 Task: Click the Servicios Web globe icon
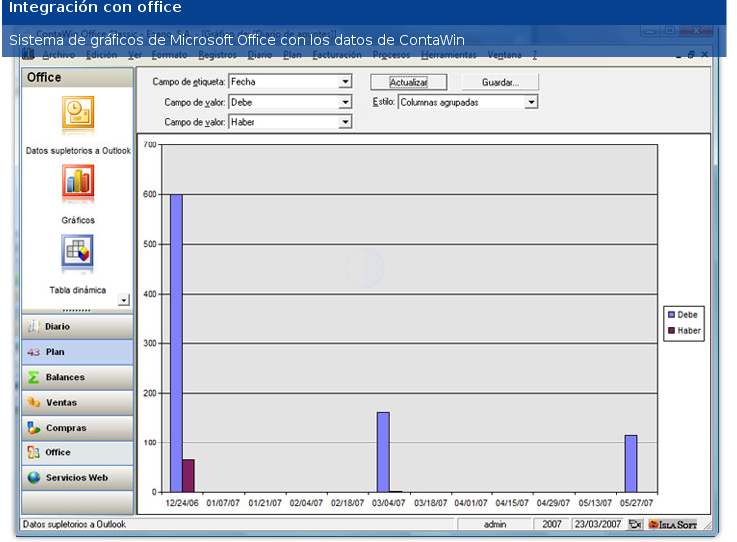point(34,478)
